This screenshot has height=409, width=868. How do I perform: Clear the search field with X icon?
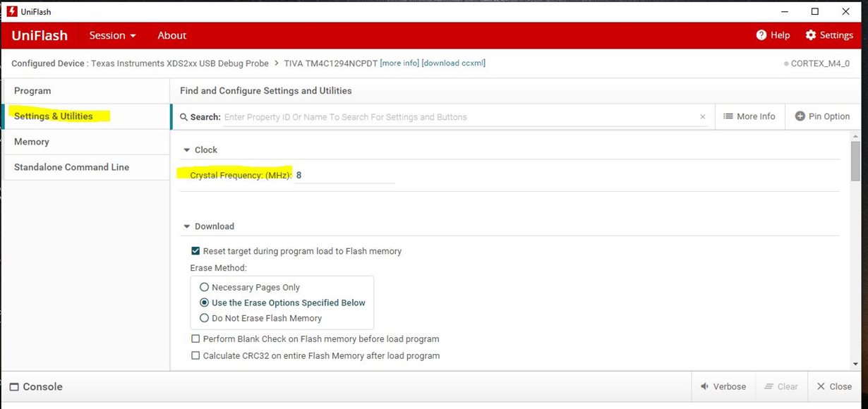703,117
